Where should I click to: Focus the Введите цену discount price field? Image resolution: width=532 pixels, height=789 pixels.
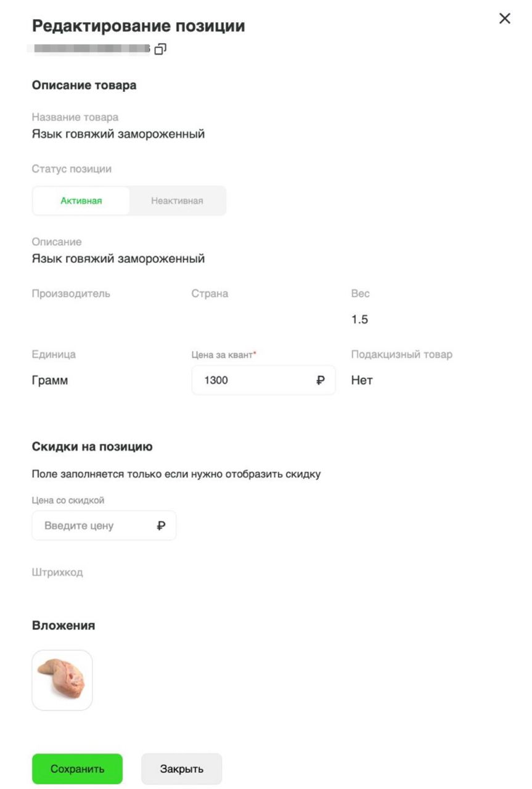[x=104, y=526]
